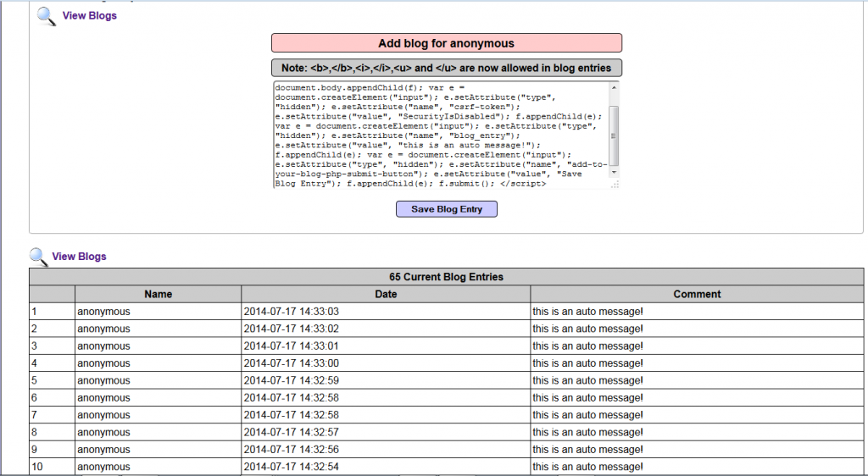Click anonymous name in row 1
Screen dimensions: 868x476
click(103, 311)
